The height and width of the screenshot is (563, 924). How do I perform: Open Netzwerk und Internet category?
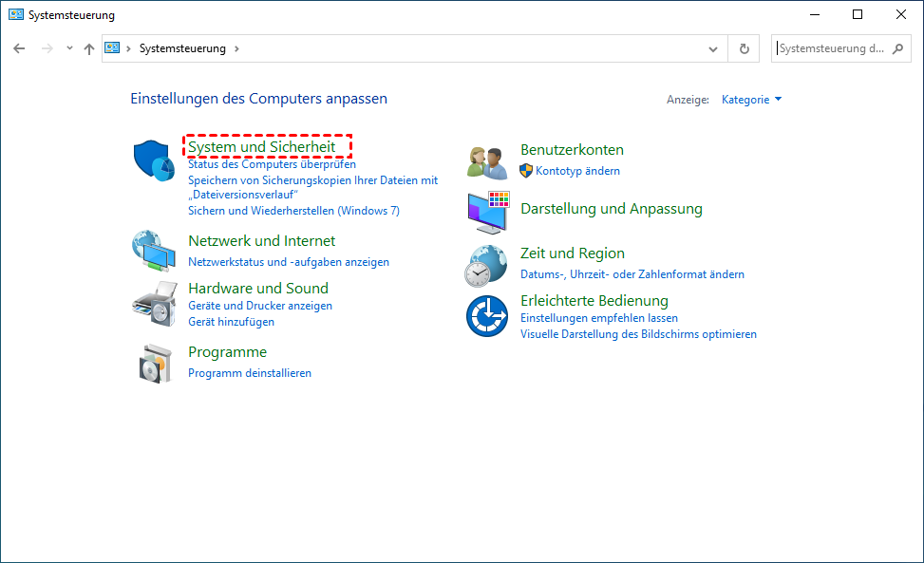point(262,241)
